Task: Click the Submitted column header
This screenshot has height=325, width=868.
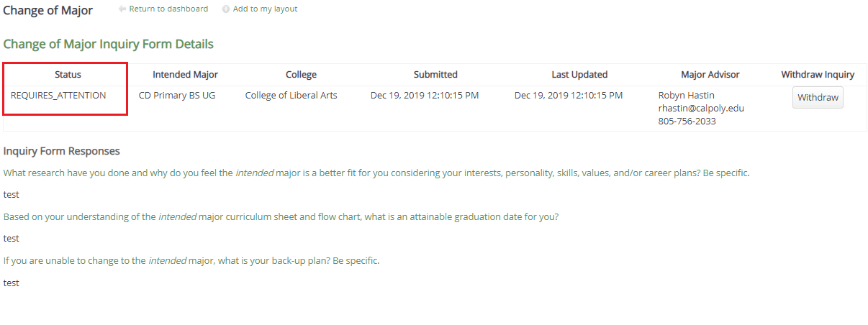Action: pos(435,74)
